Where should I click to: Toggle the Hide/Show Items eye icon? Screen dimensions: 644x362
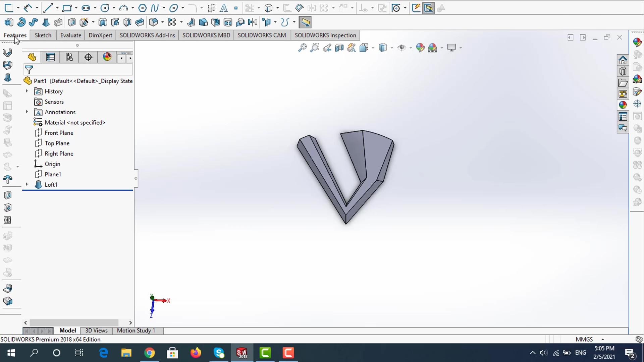pos(401,48)
